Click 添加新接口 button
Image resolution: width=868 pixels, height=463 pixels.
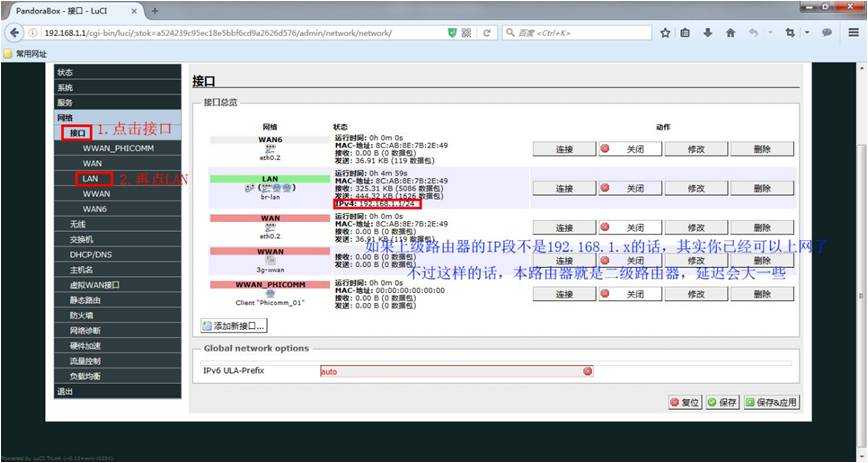click(234, 326)
